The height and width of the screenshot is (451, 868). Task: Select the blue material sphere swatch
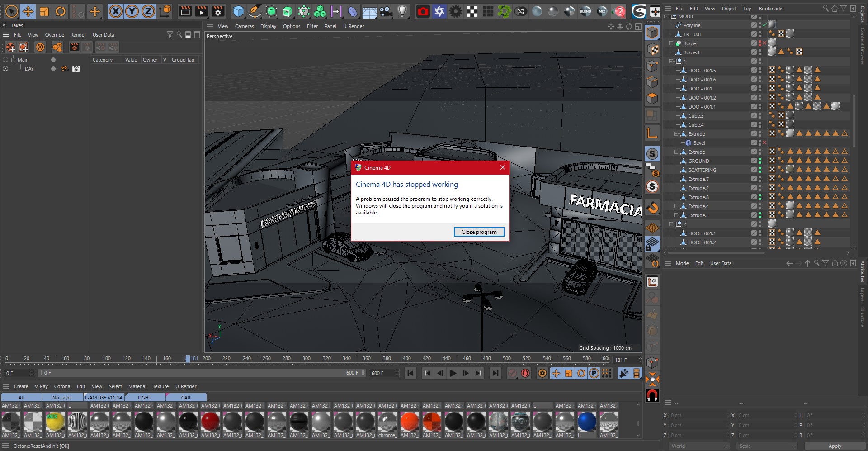click(587, 422)
